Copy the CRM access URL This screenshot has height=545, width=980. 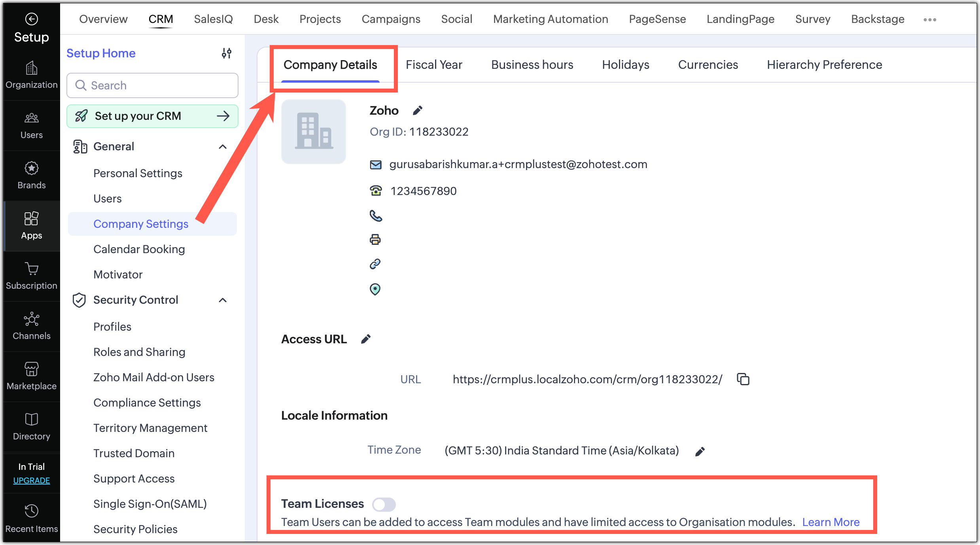coord(743,379)
